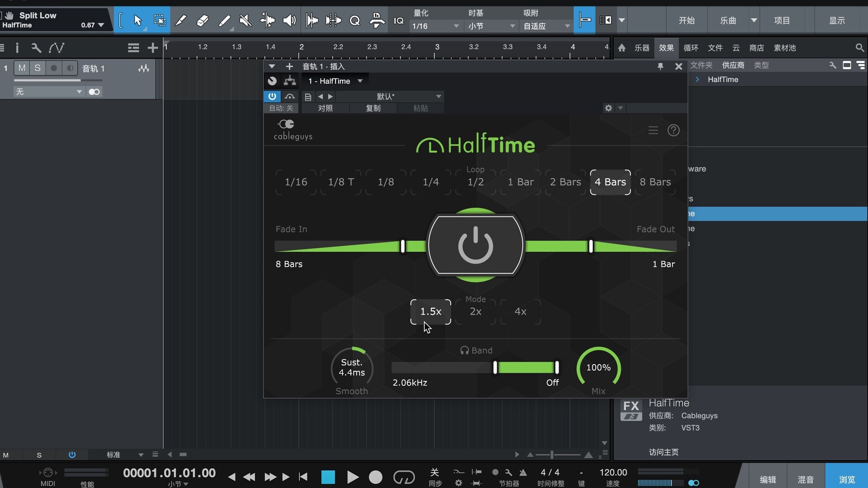
Task: Select the Listen speaker tool
Action: click(289, 20)
